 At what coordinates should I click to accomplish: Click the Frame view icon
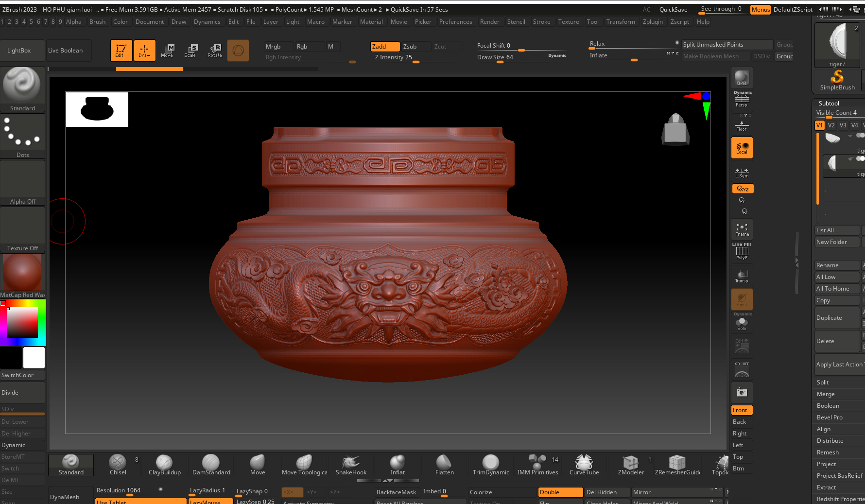click(742, 229)
